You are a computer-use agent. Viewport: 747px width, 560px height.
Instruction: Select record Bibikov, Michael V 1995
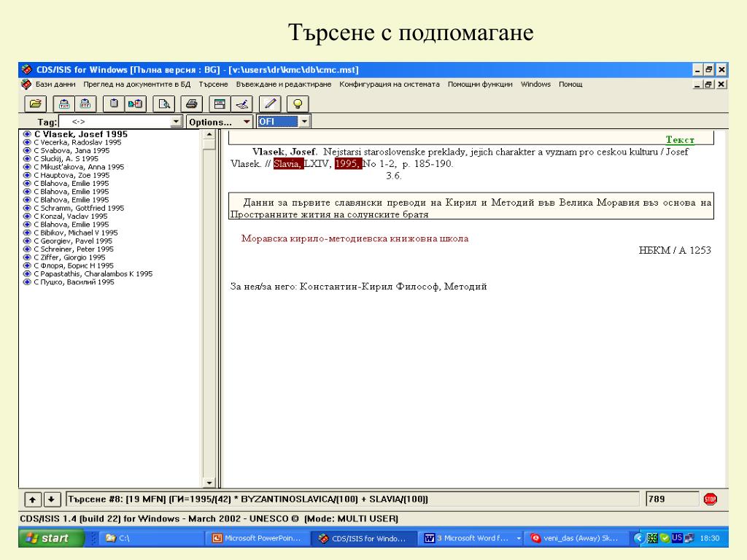pos(75,233)
